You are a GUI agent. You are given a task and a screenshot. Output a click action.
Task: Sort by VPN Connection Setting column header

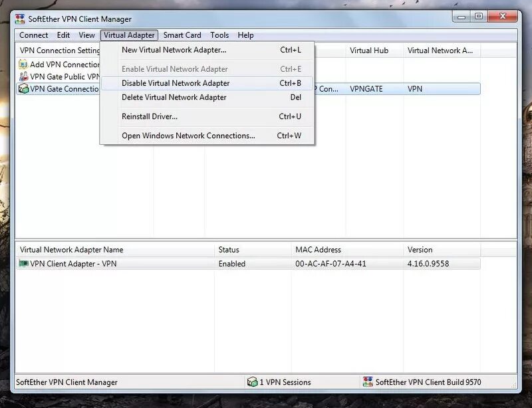click(x=59, y=51)
